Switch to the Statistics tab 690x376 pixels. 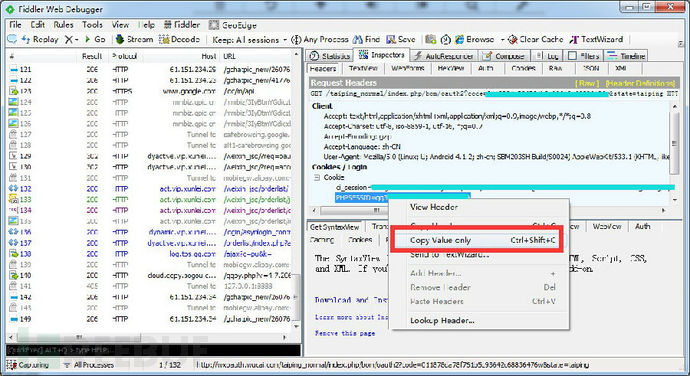pos(330,56)
